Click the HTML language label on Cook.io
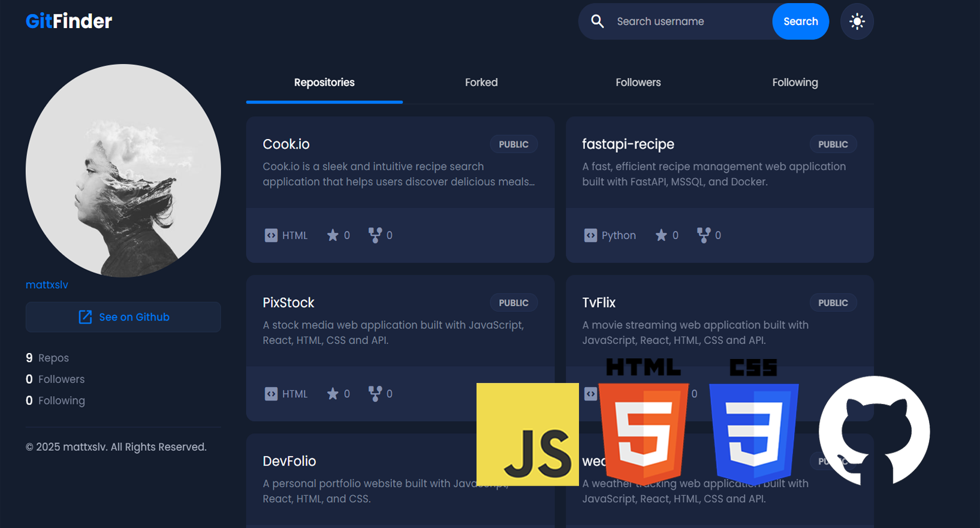Image resolution: width=980 pixels, height=528 pixels. pos(295,236)
